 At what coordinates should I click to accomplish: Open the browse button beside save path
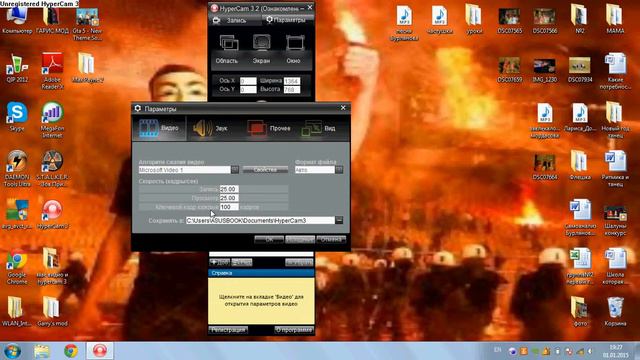[x=339, y=220]
